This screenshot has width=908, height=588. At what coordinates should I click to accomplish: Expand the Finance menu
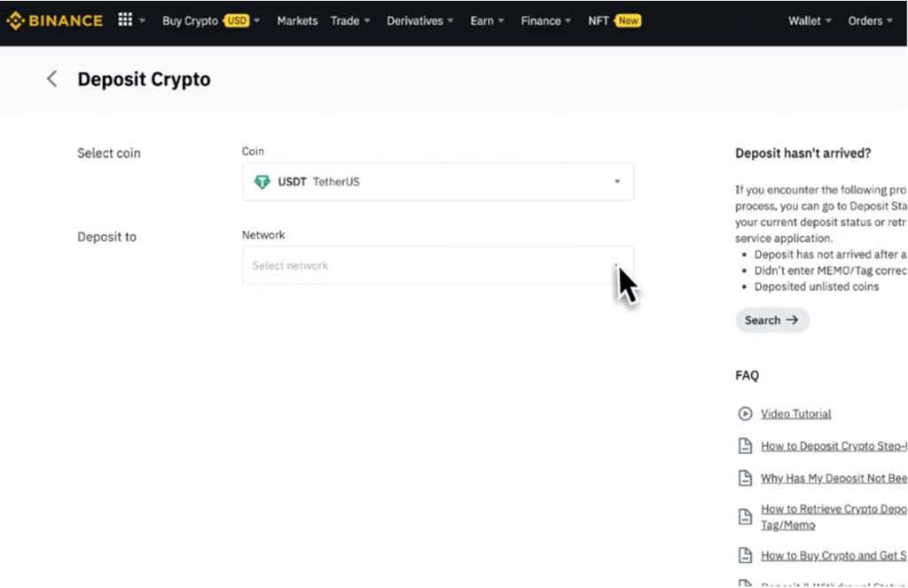(545, 21)
